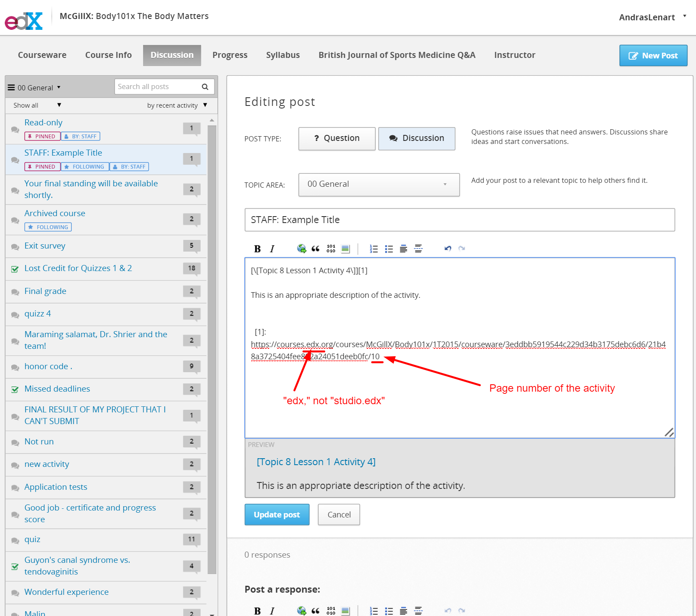This screenshot has width=696, height=616.
Task: Open Guyon's canal syndrome vs. tendovaginitis thread
Action: [x=106, y=566]
